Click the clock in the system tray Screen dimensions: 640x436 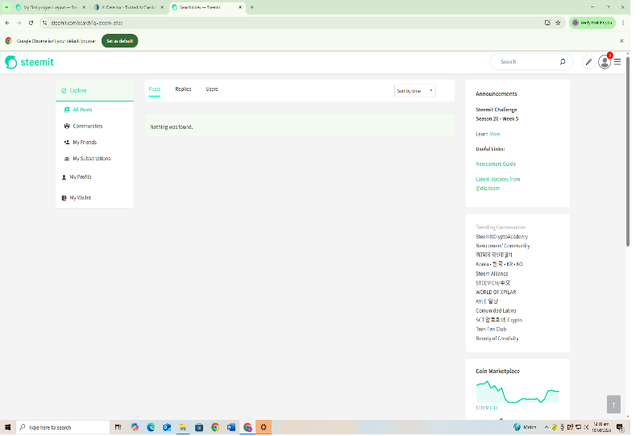pos(601,427)
